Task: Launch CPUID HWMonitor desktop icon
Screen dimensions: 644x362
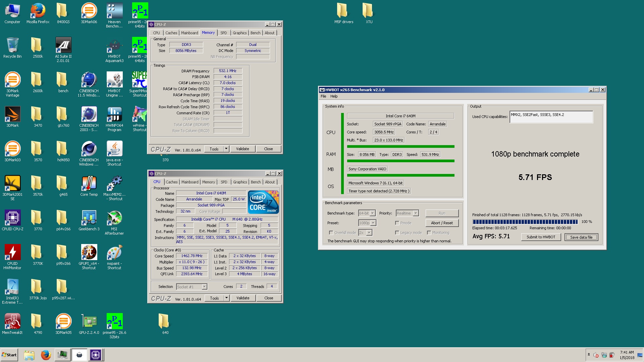Action: click(12, 257)
